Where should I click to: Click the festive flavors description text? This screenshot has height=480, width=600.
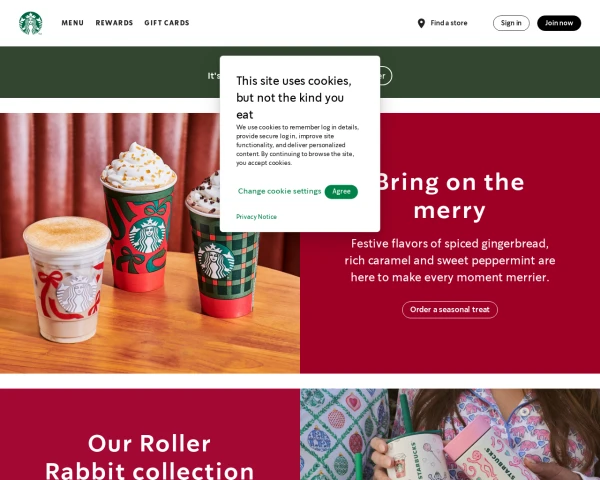pos(450,260)
